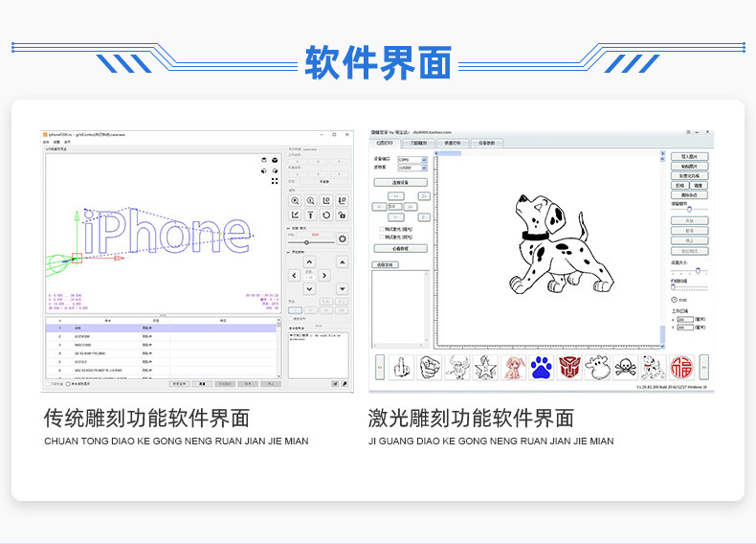The width and height of the screenshot is (756, 544).
Task: Click the Zero Z icon in iPhone engraving window
Action: coord(342,201)
